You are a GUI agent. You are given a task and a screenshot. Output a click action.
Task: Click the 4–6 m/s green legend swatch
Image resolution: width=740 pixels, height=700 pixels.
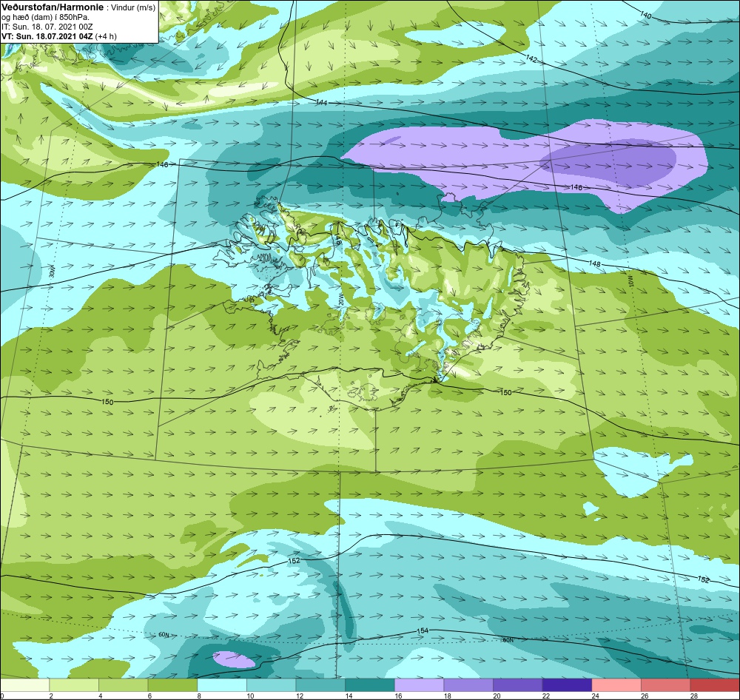(123, 685)
